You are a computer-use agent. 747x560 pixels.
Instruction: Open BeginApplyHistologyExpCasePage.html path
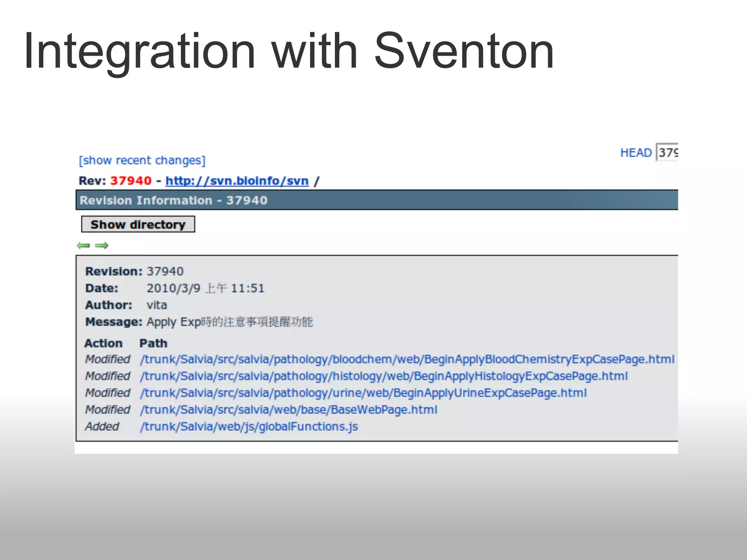[x=384, y=376]
